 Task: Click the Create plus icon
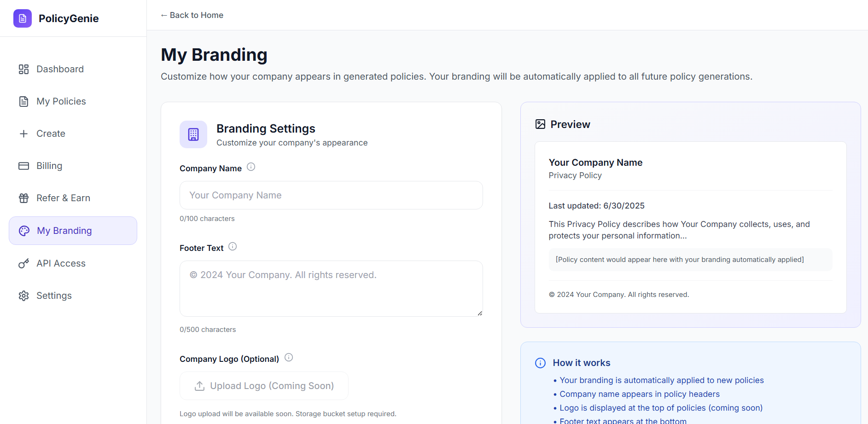tap(24, 134)
